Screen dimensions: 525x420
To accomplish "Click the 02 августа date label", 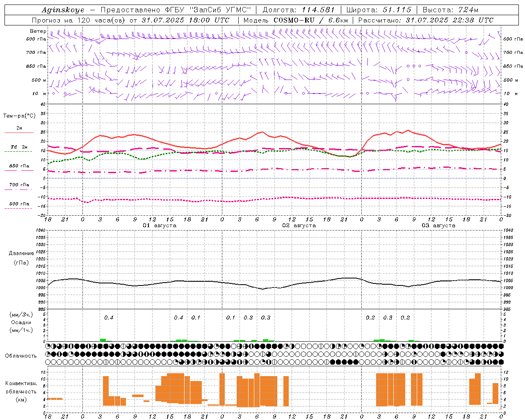I will [x=299, y=226].
